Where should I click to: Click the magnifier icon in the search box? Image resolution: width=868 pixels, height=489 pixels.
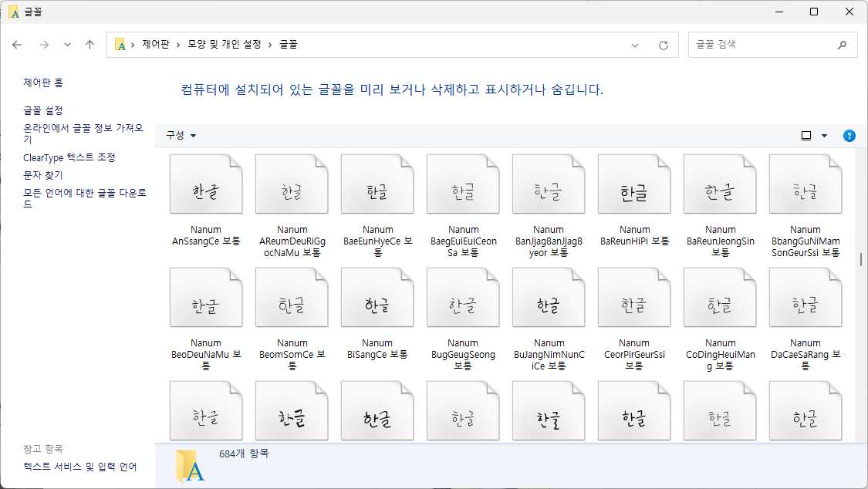coord(843,44)
